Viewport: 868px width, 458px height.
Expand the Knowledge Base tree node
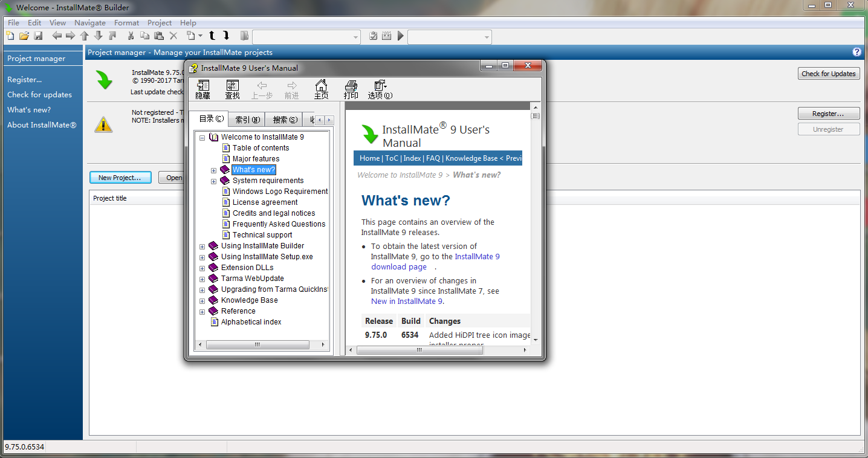click(202, 301)
